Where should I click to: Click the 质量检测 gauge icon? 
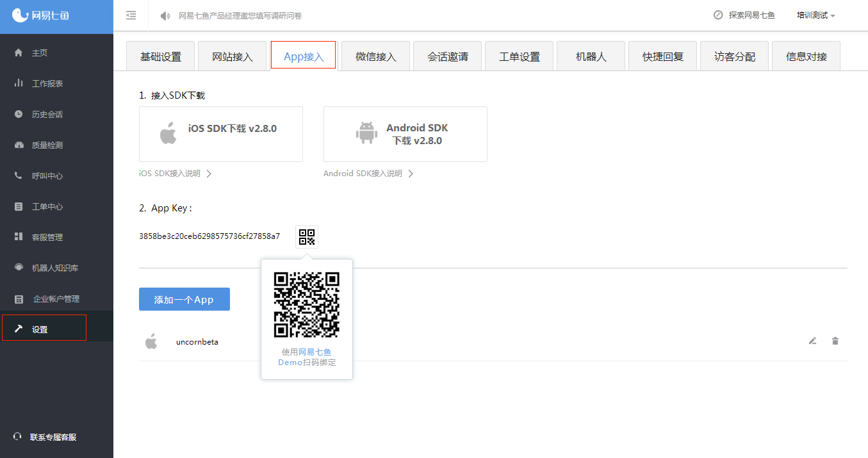tap(19, 145)
